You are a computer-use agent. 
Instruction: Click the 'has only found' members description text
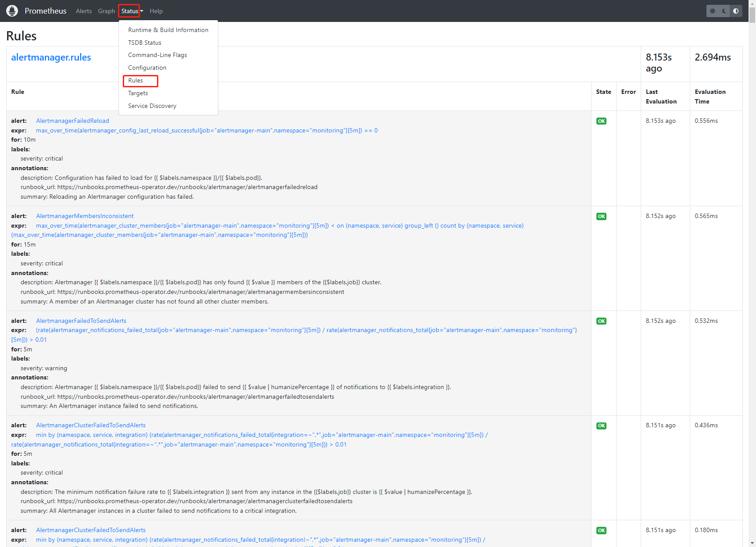point(201,282)
